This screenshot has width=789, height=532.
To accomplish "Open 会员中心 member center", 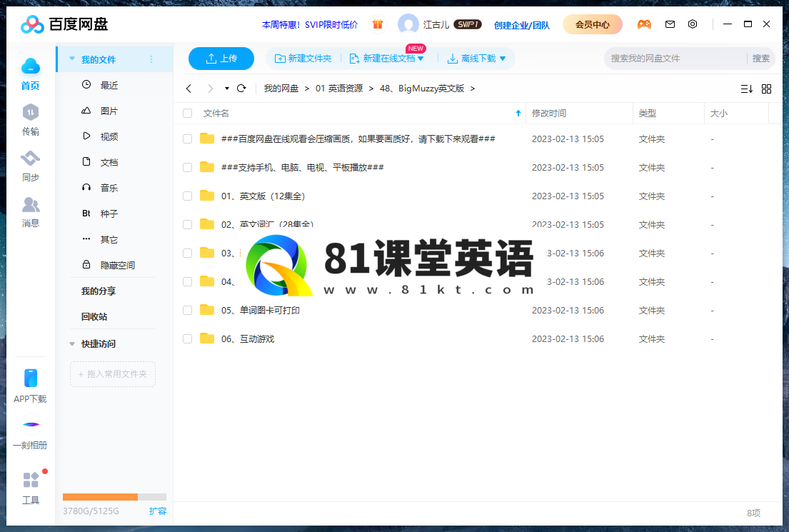I will click(592, 24).
